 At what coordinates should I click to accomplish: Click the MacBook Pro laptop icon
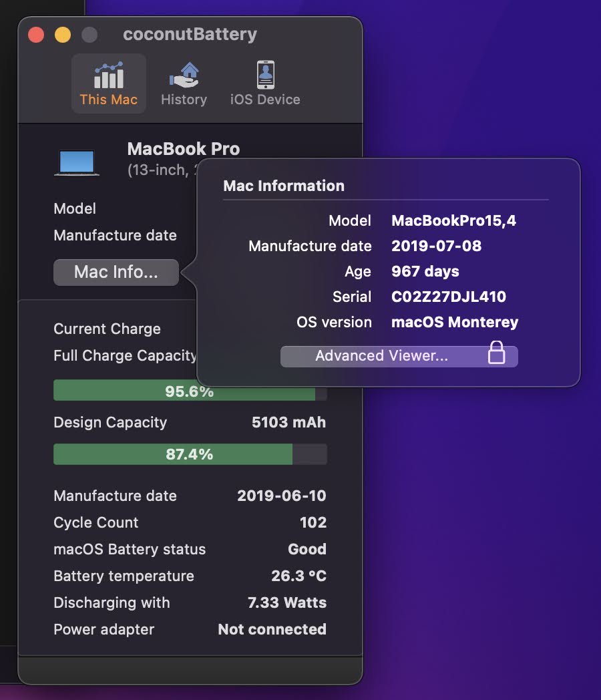77,162
